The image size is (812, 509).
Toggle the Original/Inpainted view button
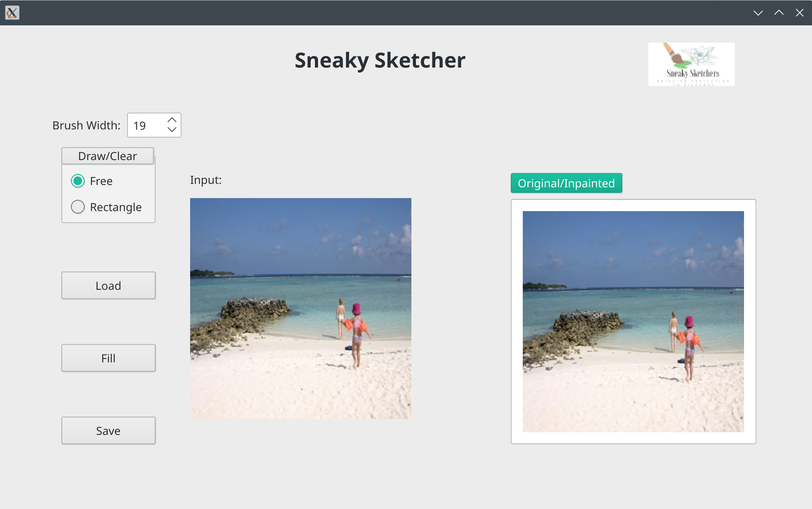(x=566, y=183)
